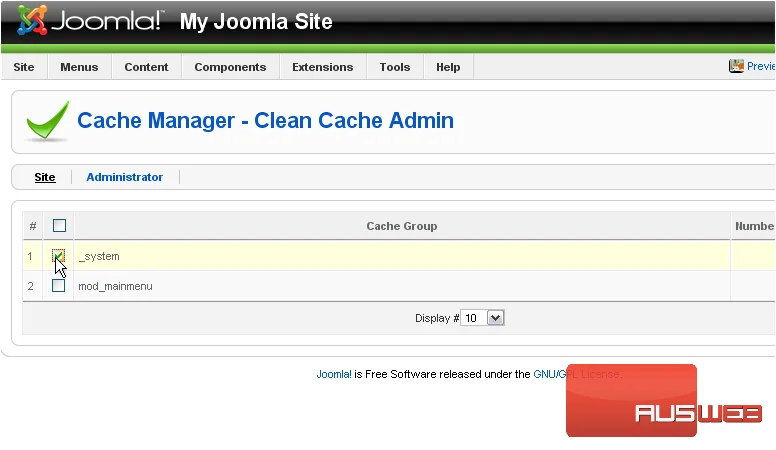This screenshot has width=776, height=450.
Task: Open the Site menu
Action: tap(24, 67)
